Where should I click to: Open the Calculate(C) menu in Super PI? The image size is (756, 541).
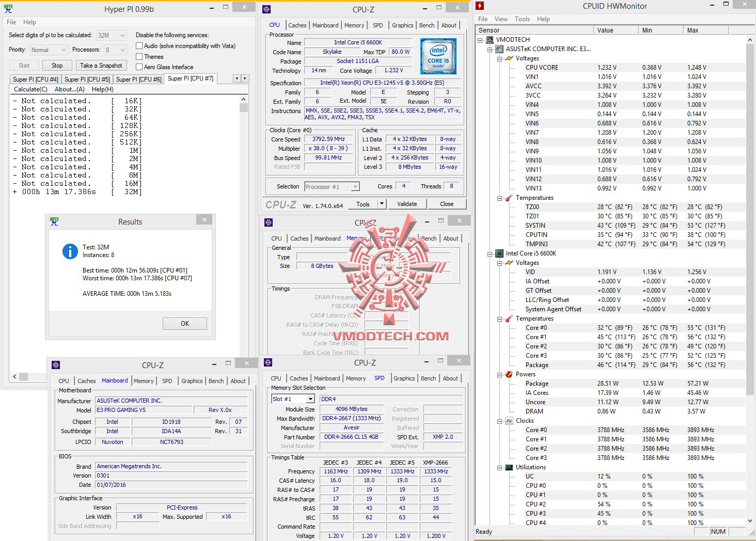(30, 89)
